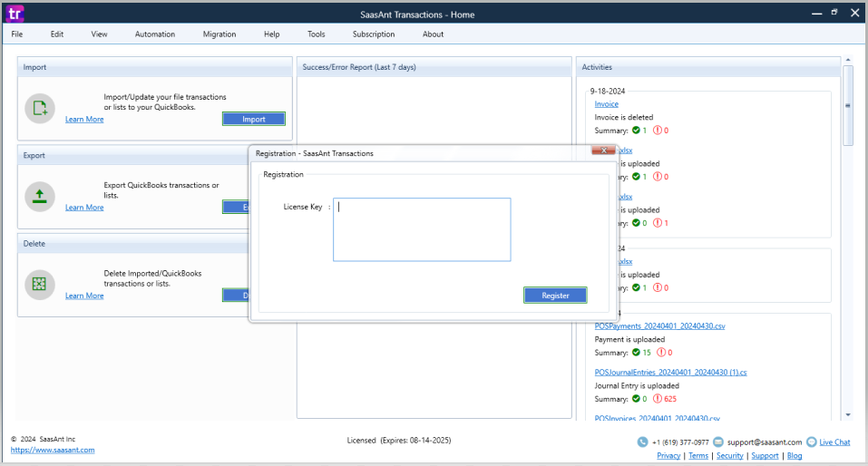Open the Tools menu
Image resolution: width=868 pixels, height=466 pixels.
(316, 34)
